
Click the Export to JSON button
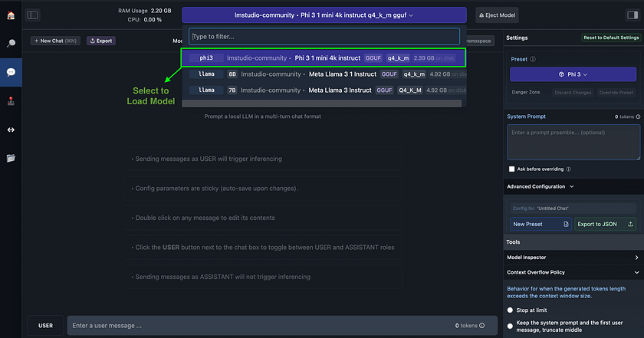pyautogui.click(x=605, y=225)
